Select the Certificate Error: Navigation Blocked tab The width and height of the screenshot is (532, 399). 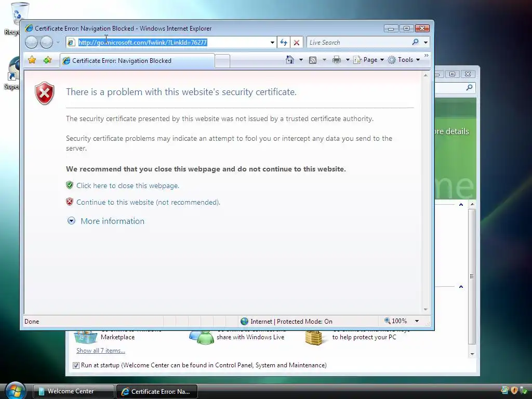pyautogui.click(x=137, y=61)
